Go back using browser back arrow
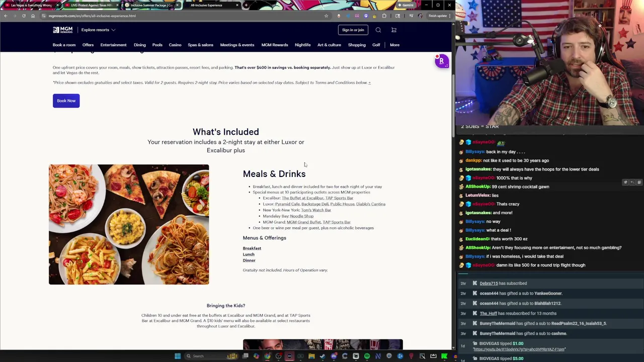 pos(6,16)
